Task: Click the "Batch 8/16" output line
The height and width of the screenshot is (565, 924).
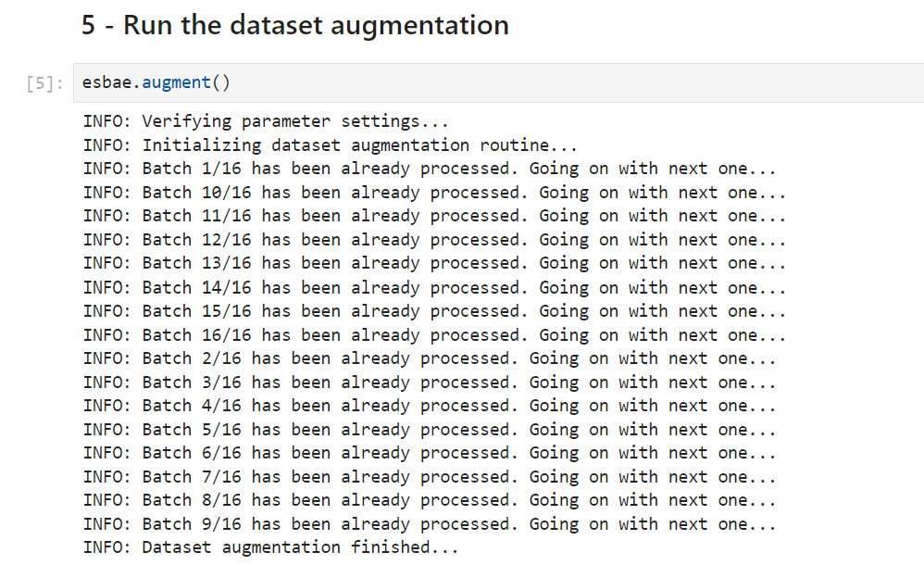Action: [x=430, y=501]
